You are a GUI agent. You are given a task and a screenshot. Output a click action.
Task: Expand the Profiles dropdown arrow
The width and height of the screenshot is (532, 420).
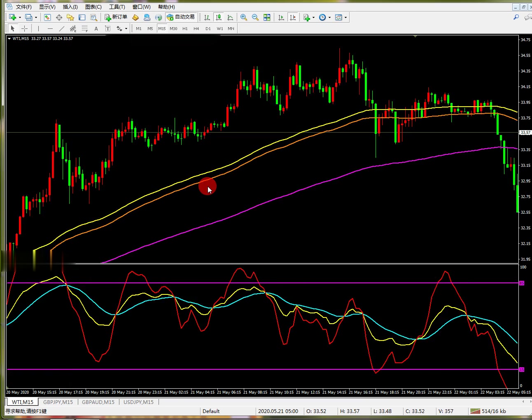click(x=36, y=17)
